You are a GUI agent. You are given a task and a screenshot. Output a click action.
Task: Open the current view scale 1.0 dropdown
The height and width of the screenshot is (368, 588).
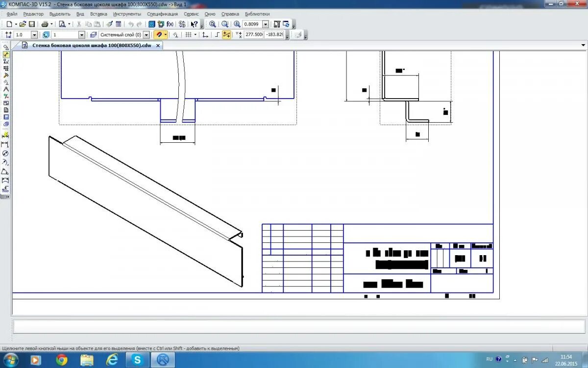coord(34,35)
